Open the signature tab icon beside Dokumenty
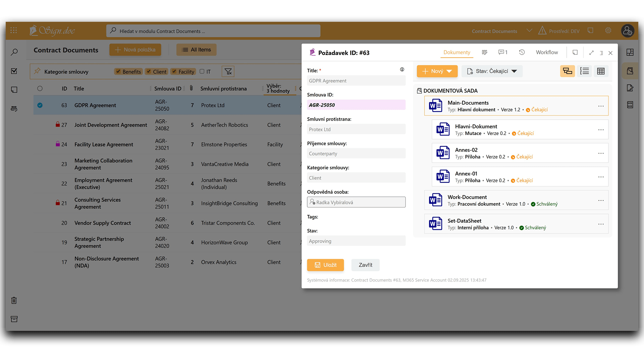The image size is (644, 362). pyautogui.click(x=484, y=52)
